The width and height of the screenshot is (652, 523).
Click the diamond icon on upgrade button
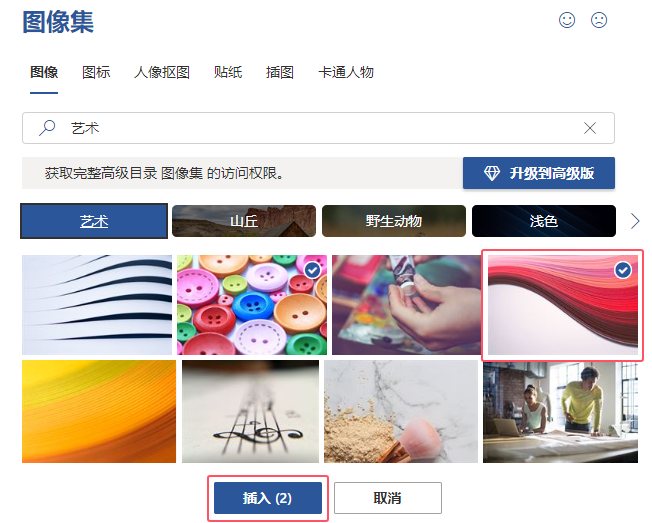492,173
